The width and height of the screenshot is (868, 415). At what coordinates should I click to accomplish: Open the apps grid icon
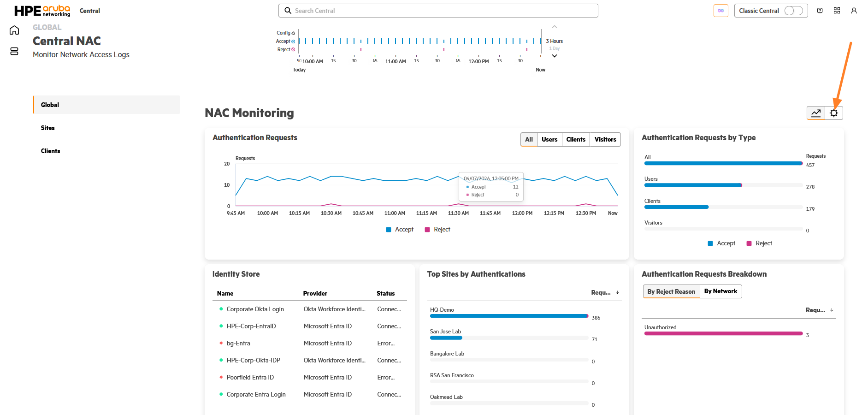coord(837,11)
